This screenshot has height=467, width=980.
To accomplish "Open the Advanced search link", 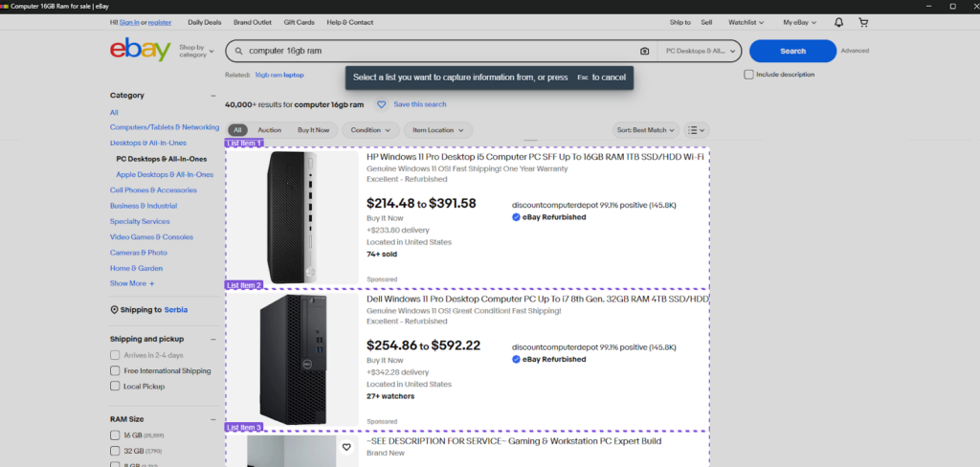I will pyautogui.click(x=855, y=52).
